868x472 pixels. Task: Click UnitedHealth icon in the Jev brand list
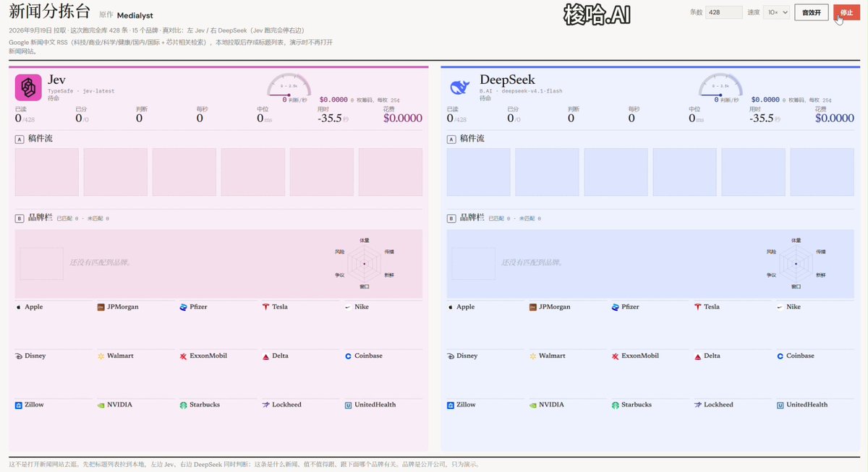pos(349,406)
